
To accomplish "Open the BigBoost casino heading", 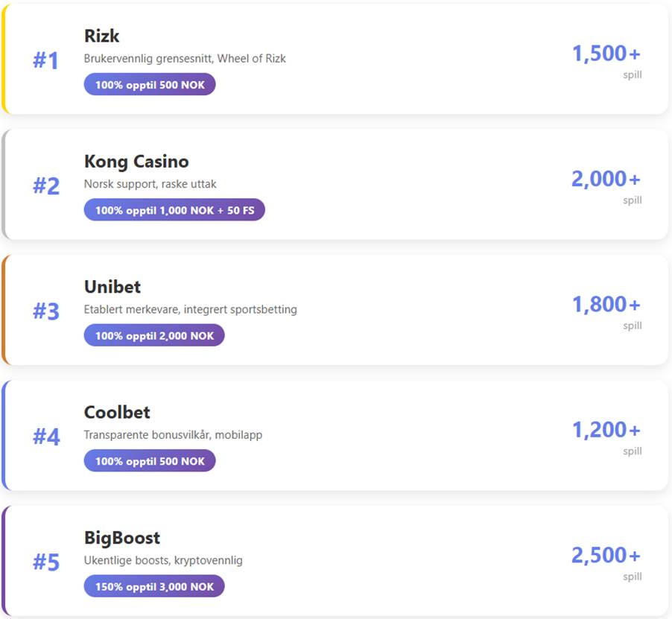I will (122, 538).
